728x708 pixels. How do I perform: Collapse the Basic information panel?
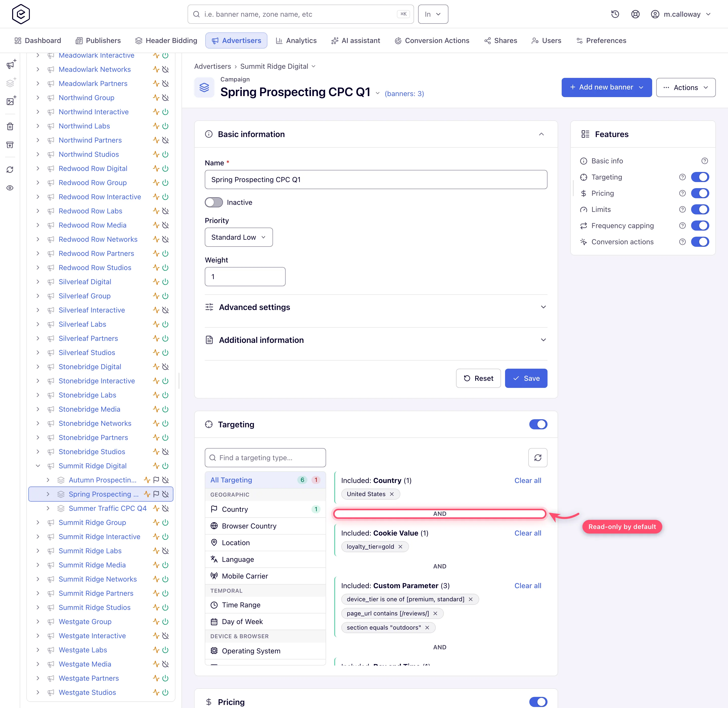[541, 134]
